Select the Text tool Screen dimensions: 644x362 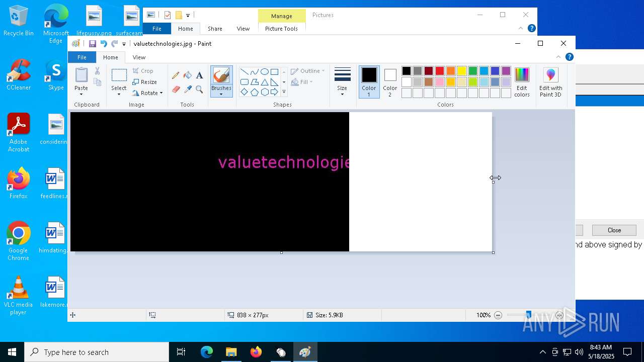(199, 75)
